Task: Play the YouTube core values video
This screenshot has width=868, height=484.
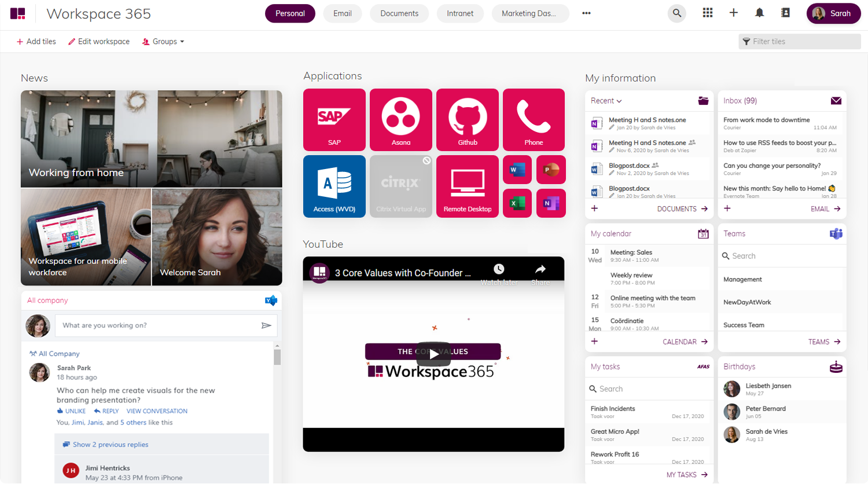Action: click(433, 354)
